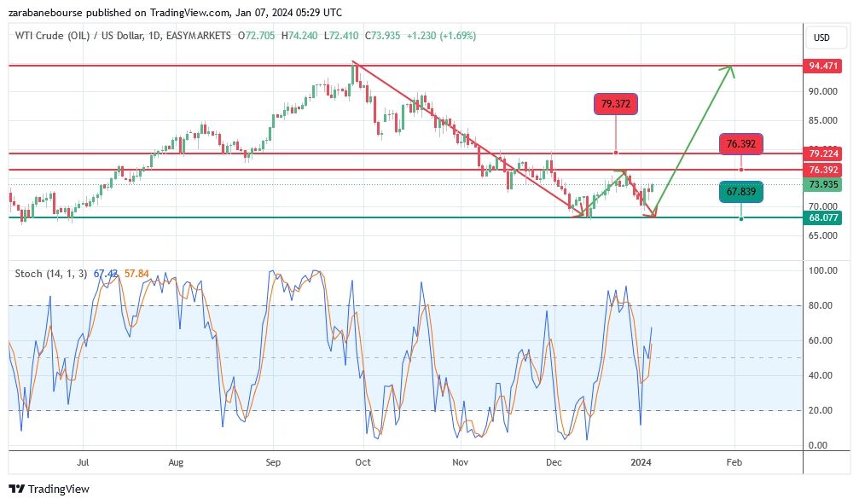This screenshot has height=504, width=859.
Task: Click the green 67.839 callout bubble
Action: [x=740, y=193]
